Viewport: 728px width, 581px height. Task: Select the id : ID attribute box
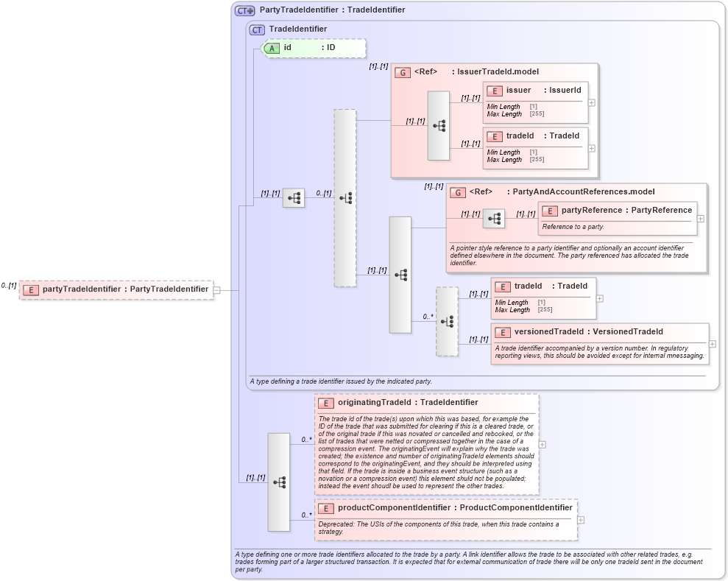(x=313, y=48)
